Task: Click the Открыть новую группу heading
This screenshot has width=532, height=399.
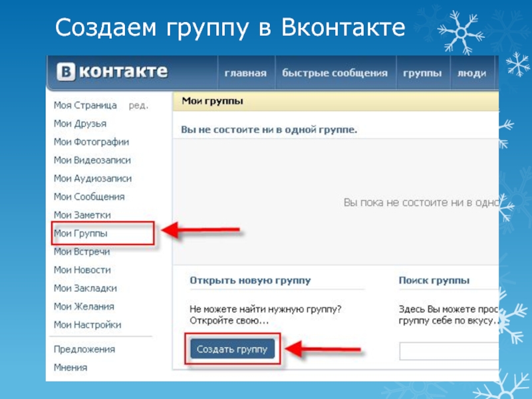Action: tap(250, 281)
